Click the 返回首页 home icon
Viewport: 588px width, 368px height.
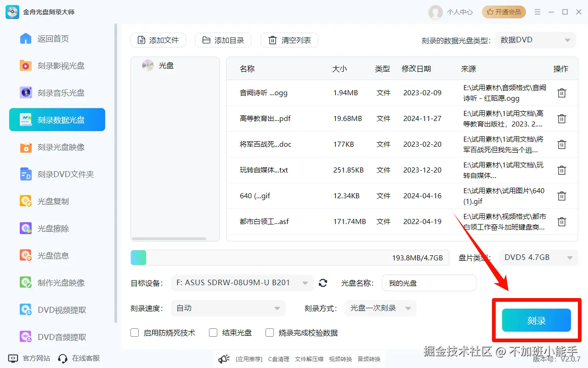[26, 39]
